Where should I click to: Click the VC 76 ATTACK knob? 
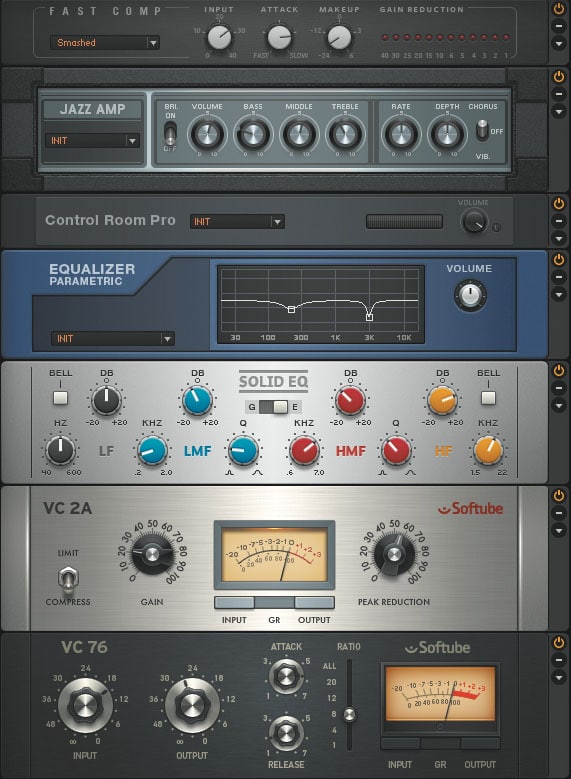coord(286,676)
